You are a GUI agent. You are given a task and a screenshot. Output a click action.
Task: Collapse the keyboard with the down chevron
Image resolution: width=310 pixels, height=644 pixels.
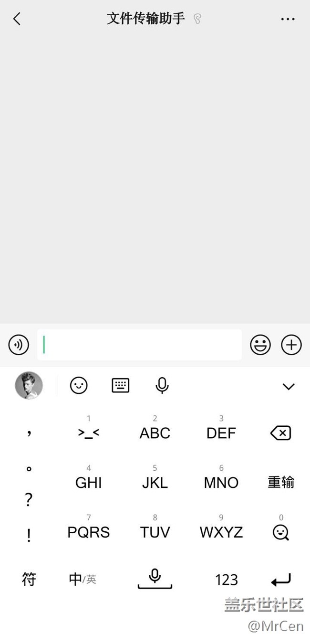289,386
